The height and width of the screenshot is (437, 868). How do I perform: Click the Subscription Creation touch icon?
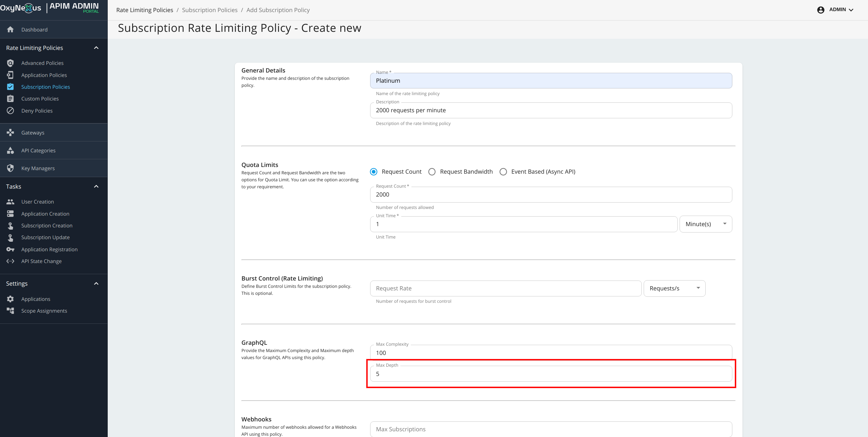tap(10, 225)
